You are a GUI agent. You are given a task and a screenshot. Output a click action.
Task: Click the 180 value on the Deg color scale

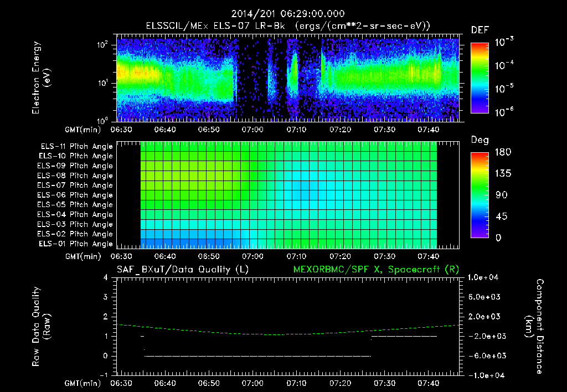pos(503,152)
